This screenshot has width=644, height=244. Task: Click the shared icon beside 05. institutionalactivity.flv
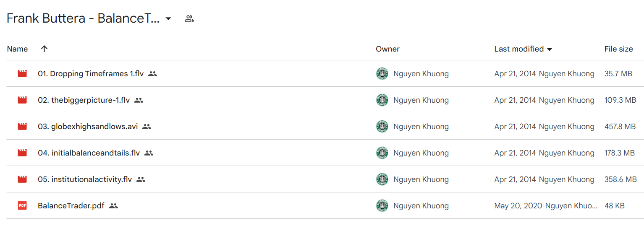141,179
